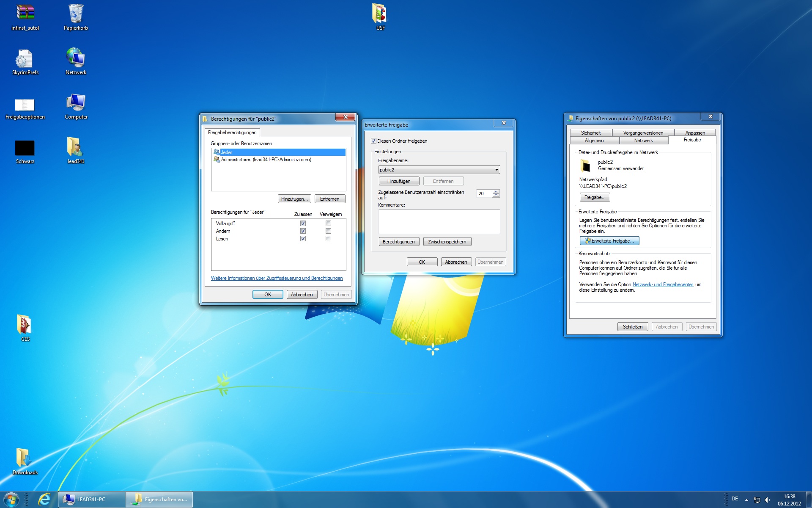The image size is (812, 508).
Task: Open Netzwerk- und Freigabecenter link
Action: (662, 284)
